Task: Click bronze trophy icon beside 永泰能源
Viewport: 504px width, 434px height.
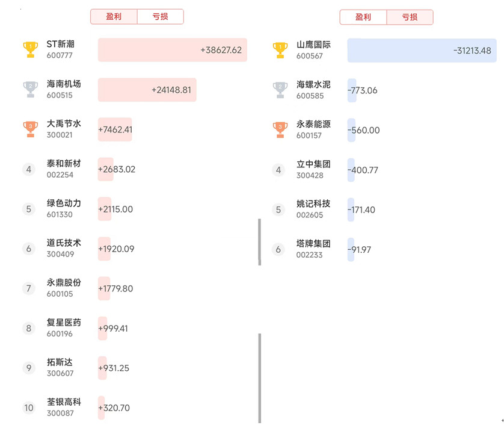Action: [280, 129]
